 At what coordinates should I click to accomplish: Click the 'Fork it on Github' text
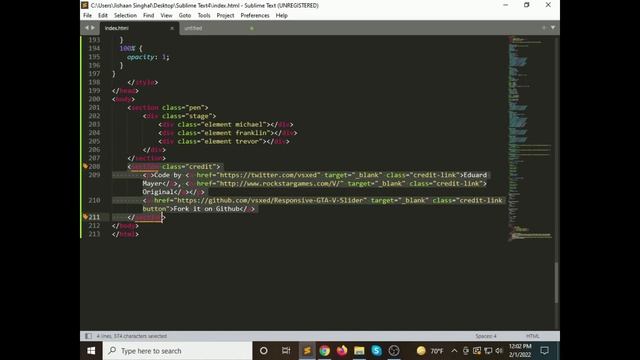click(207, 209)
